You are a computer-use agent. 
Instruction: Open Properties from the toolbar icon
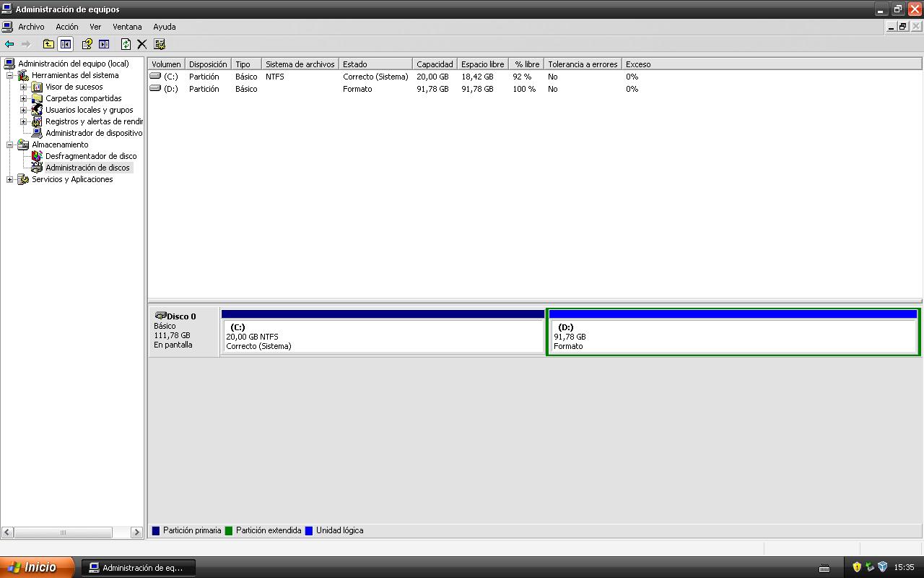pos(87,44)
